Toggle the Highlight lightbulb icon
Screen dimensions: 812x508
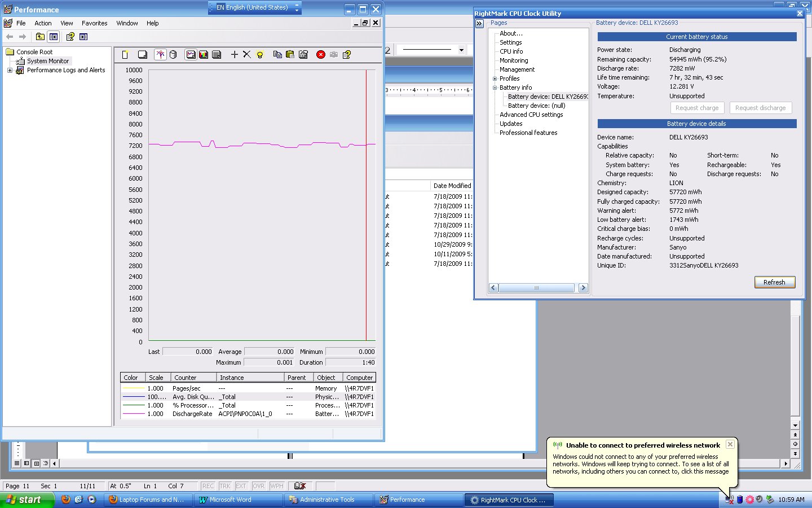[260, 55]
